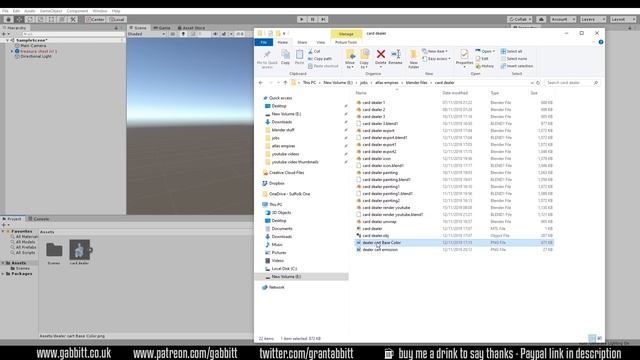640x360 pixels.
Task: Click the Unity Play button
Action: [x=302, y=19]
